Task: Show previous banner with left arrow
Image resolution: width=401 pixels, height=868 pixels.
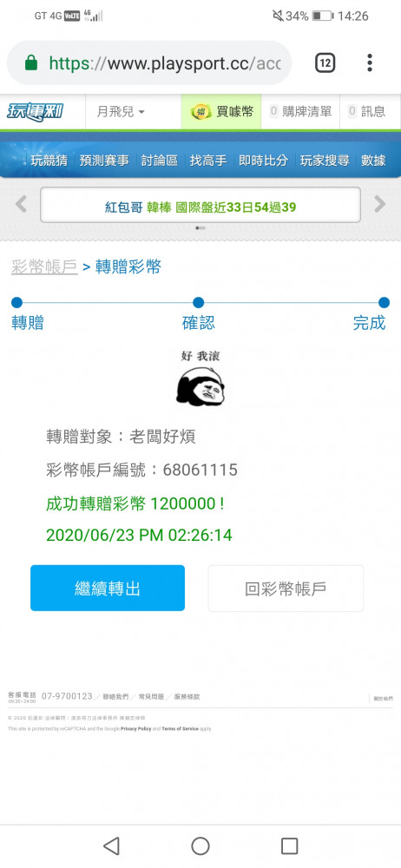Action: (21, 204)
